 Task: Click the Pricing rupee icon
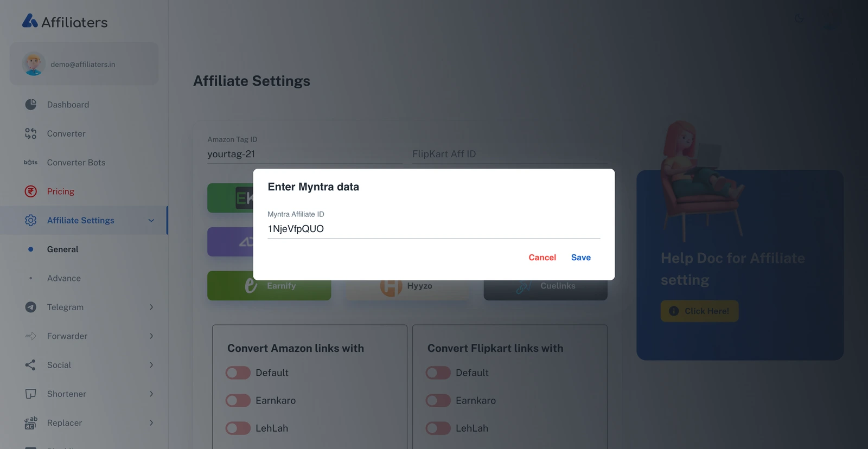pyautogui.click(x=31, y=191)
